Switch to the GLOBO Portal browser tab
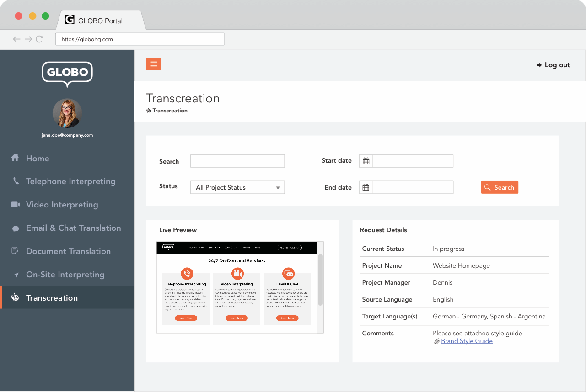The height and width of the screenshot is (392, 586). pos(100,21)
